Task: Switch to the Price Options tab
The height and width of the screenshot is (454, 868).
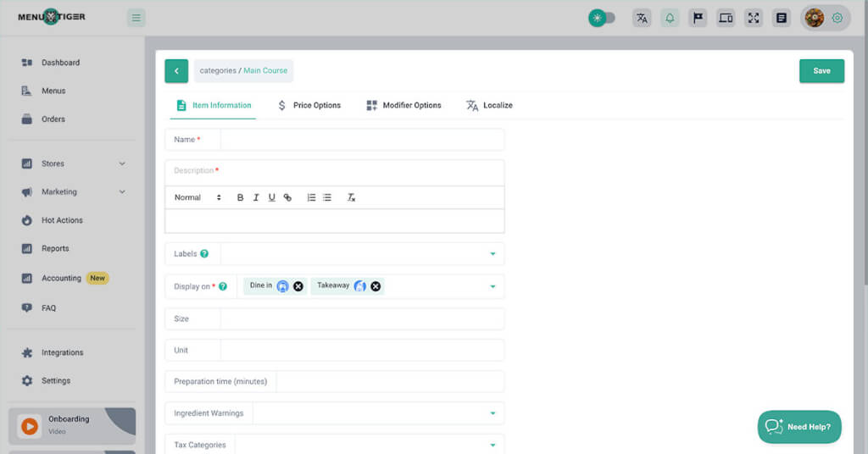Action: 309,105
